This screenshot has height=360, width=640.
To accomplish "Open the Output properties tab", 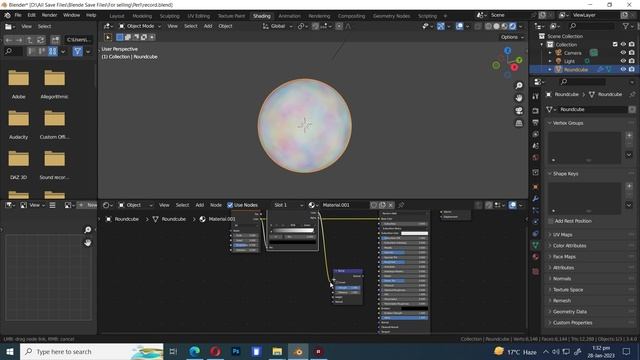I will [536, 122].
